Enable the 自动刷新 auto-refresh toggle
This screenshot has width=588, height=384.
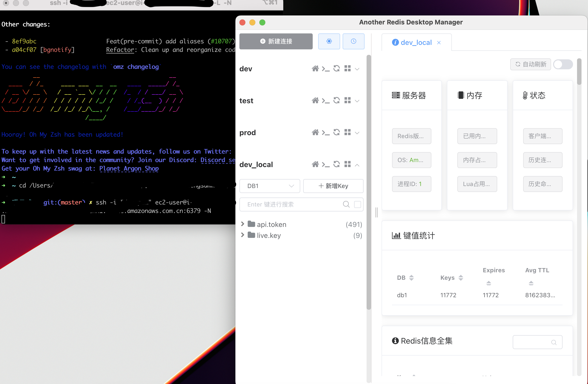pos(563,64)
